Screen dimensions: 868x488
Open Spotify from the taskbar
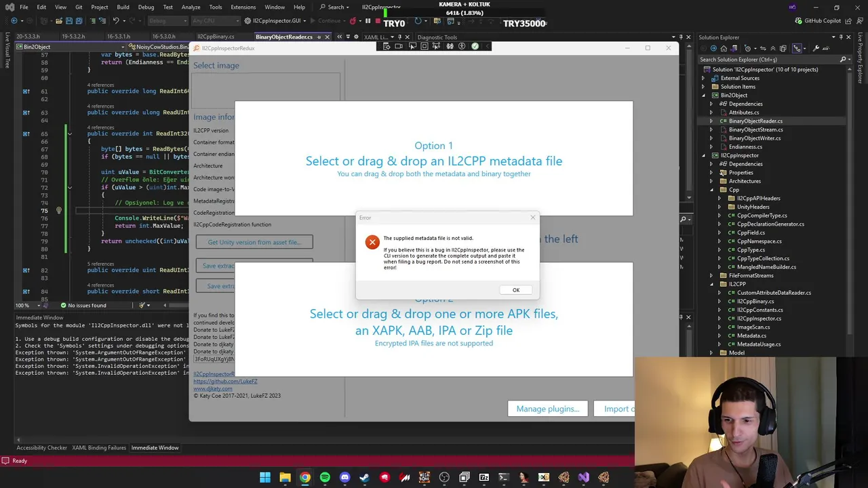(x=325, y=477)
